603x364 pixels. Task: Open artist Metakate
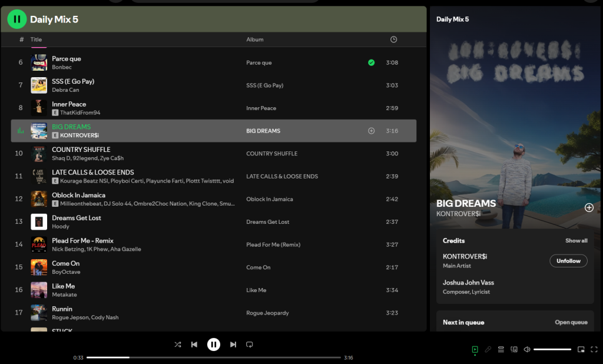tap(64, 294)
